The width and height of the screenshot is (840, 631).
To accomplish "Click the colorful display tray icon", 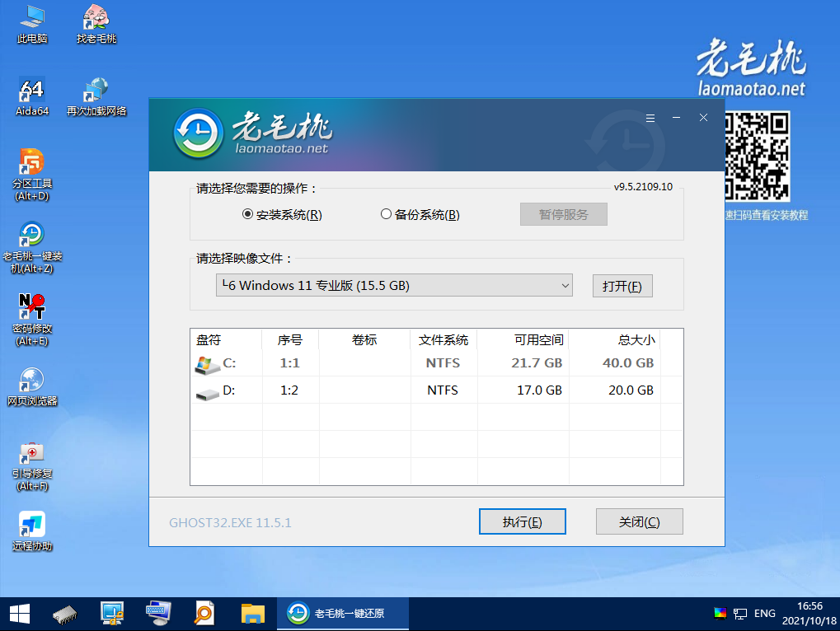I will point(720,614).
